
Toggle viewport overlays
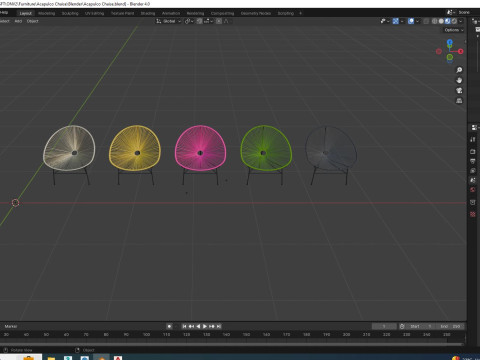[411, 21]
